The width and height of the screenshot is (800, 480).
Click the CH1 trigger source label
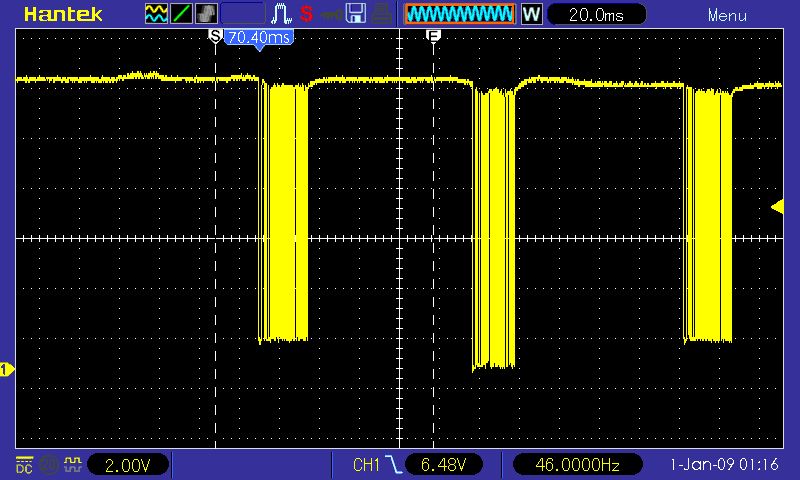[x=366, y=465]
